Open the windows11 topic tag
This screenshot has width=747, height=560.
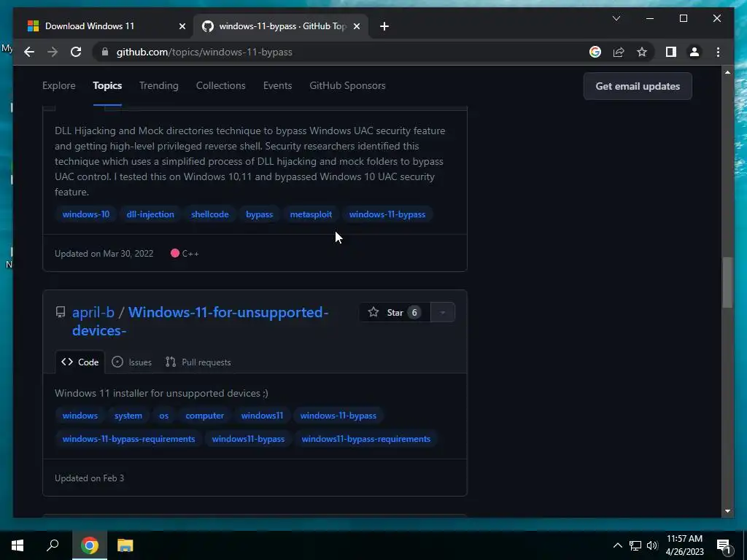point(262,415)
